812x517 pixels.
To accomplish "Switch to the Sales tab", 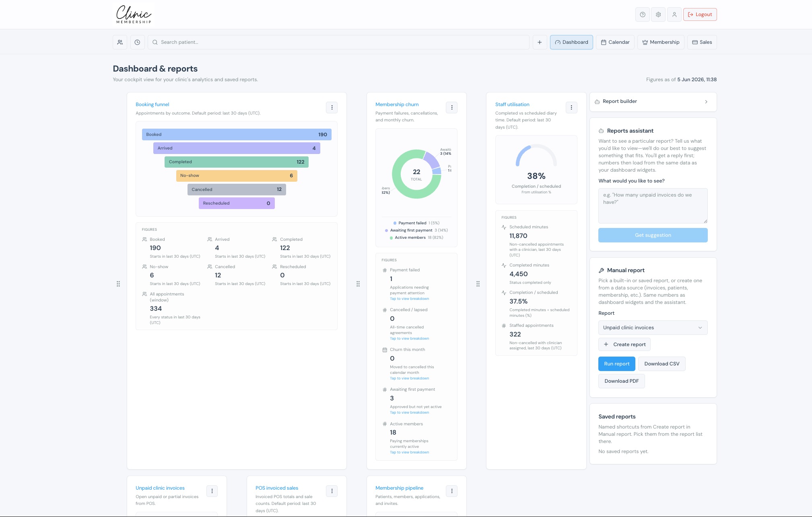I will pos(702,42).
